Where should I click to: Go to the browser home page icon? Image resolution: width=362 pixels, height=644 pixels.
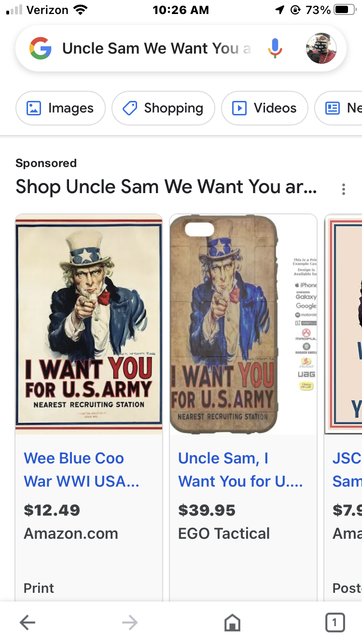pos(232,623)
